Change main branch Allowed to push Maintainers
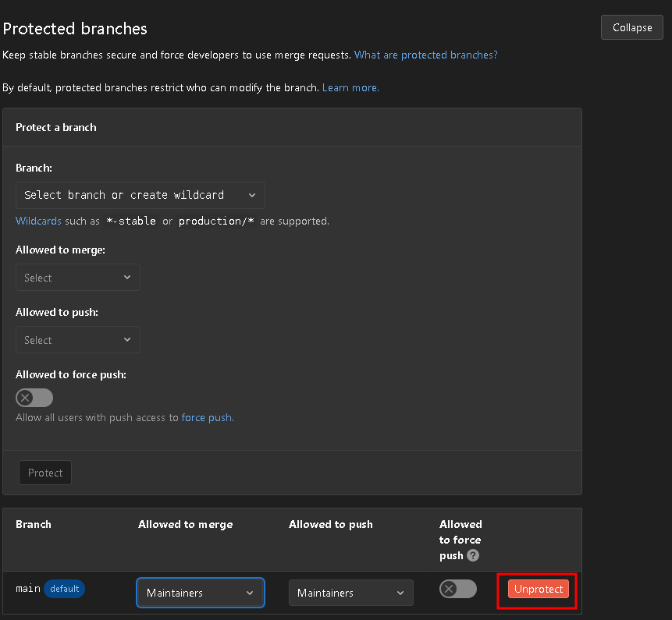 pos(351,593)
